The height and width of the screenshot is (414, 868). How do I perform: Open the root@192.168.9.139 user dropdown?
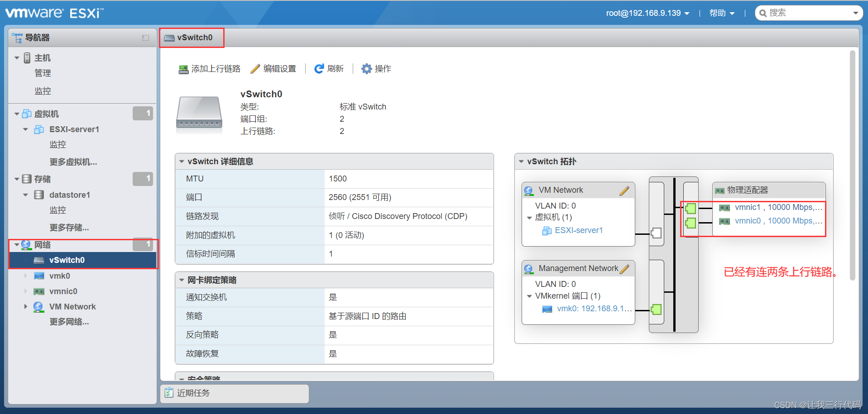pos(647,13)
